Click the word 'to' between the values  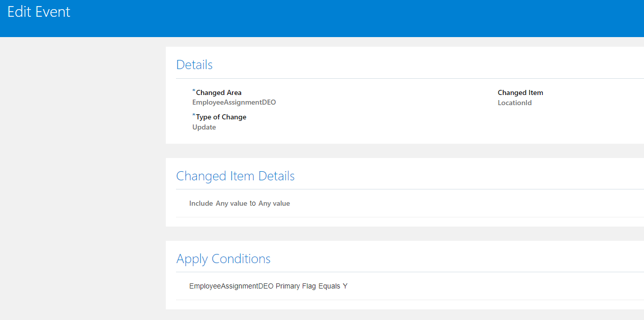click(x=253, y=204)
